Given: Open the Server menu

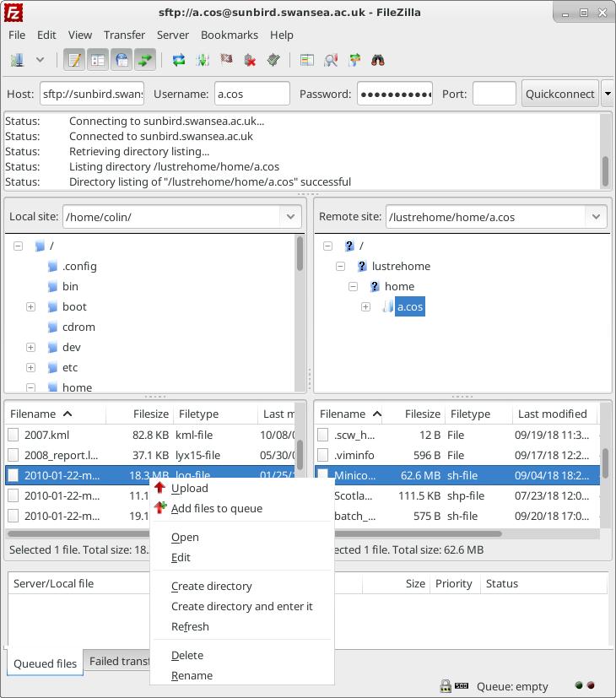Looking at the screenshot, I should point(173,35).
